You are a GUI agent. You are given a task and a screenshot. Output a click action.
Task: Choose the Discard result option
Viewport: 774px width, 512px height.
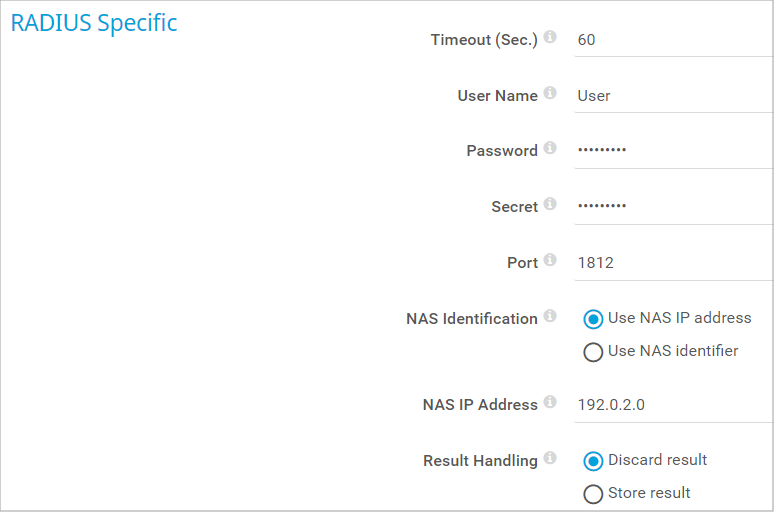593,461
